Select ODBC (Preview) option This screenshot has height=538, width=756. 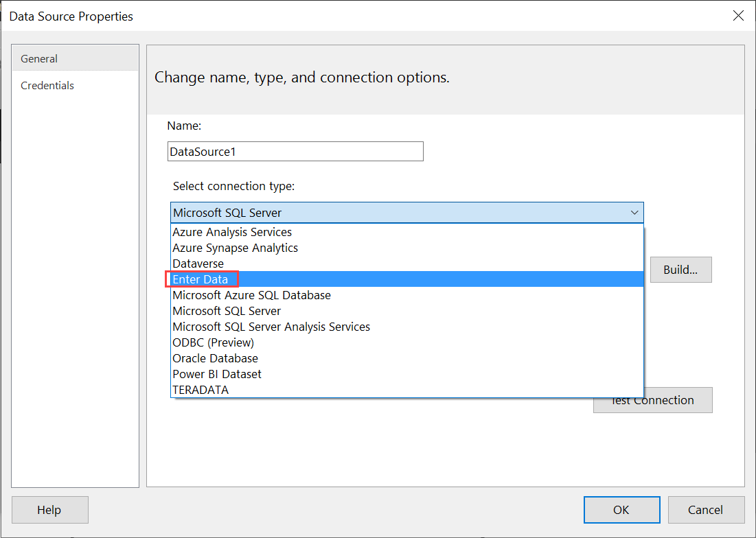click(407, 342)
